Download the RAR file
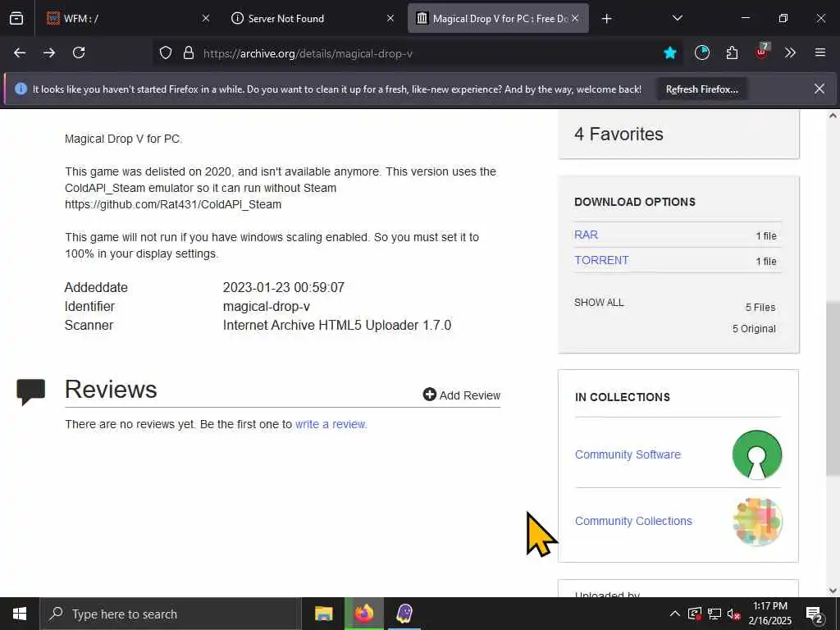The width and height of the screenshot is (840, 630). click(586, 235)
